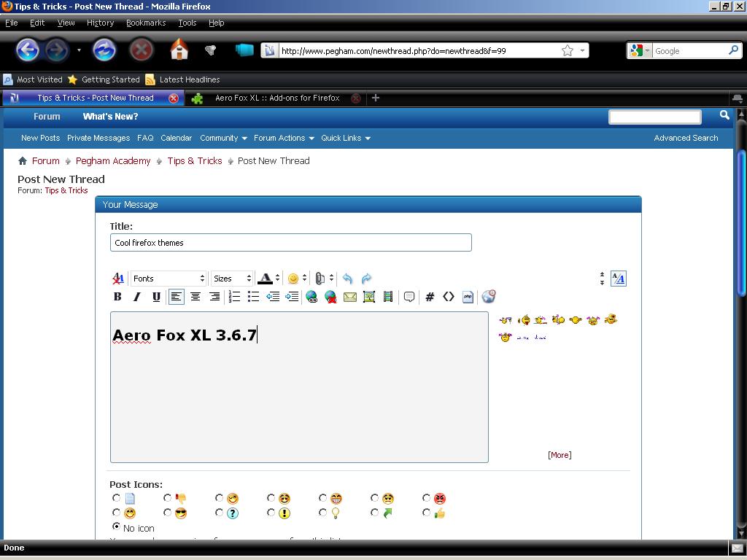This screenshot has height=560, width=747.
Task: Decrease indent of the text
Action: click(273, 297)
